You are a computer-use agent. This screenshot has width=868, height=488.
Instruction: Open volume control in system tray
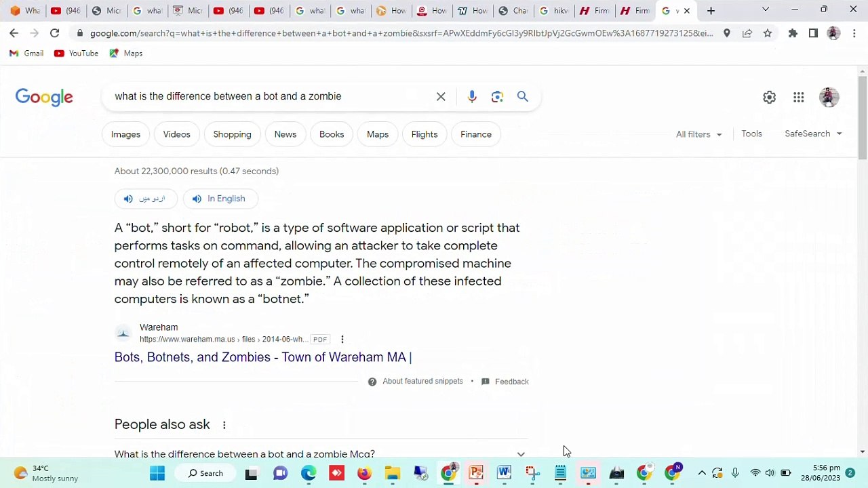coord(770,473)
